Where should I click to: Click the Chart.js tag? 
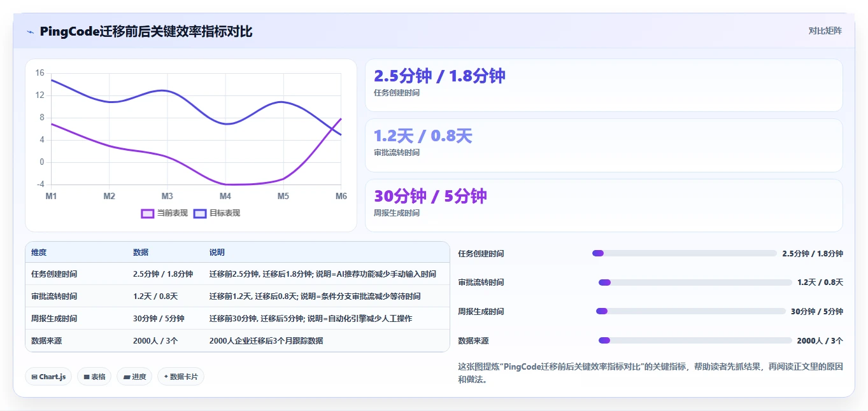pyautogui.click(x=49, y=377)
